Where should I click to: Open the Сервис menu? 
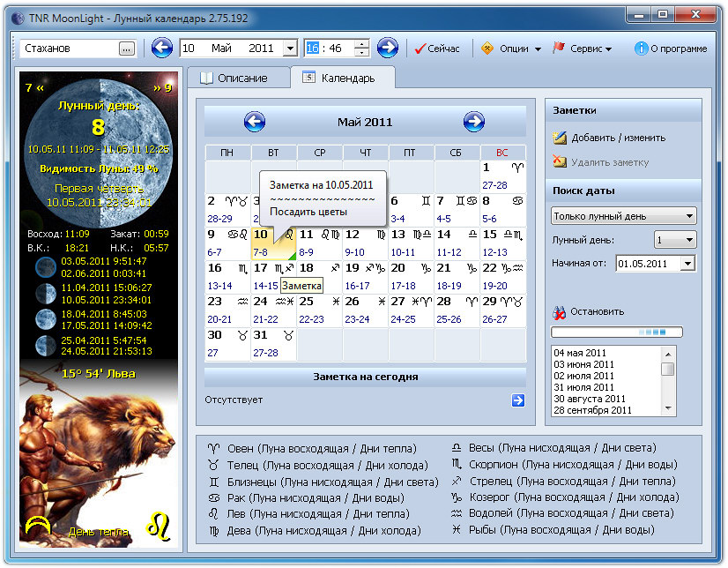coord(583,49)
